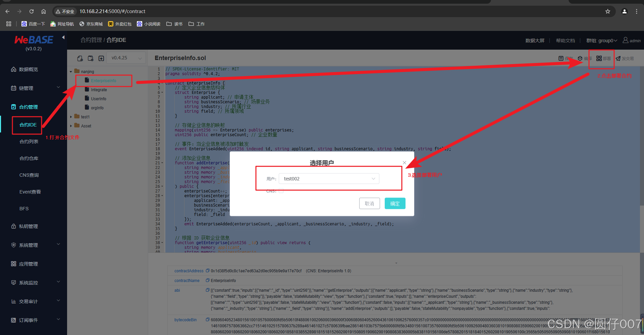Screen dimensions: 644x335
Task: Click the 发交易 send transaction icon
Action: click(x=618, y=59)
